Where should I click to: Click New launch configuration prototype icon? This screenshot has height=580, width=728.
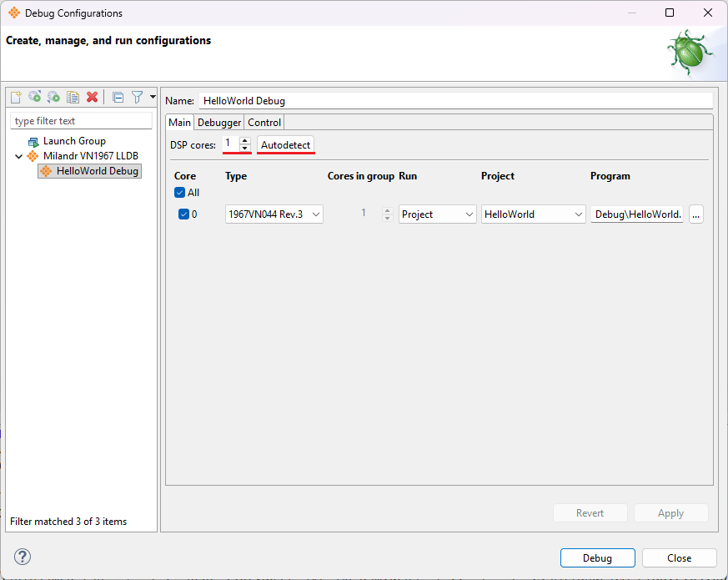[x=34, y=98]
